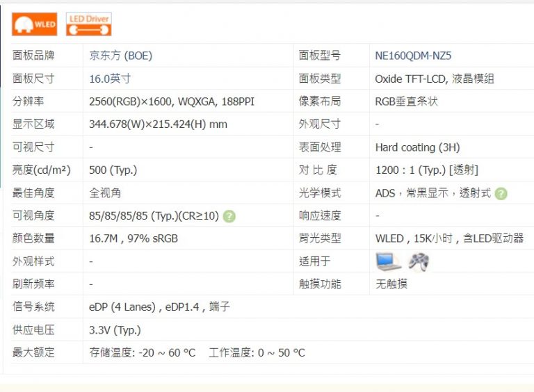Click the laptop application icon
This screenshot has height=392, width=534.
[389, 261]
